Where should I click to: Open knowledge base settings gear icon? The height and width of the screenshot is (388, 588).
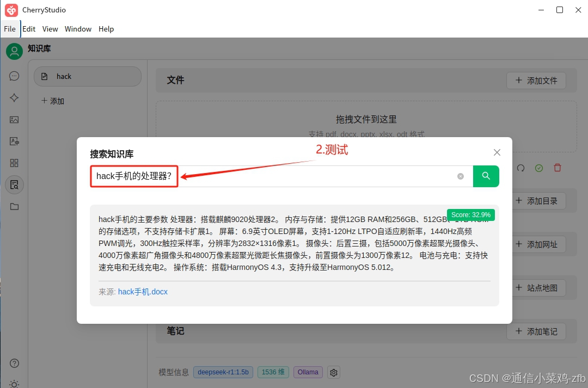(334, 372)
